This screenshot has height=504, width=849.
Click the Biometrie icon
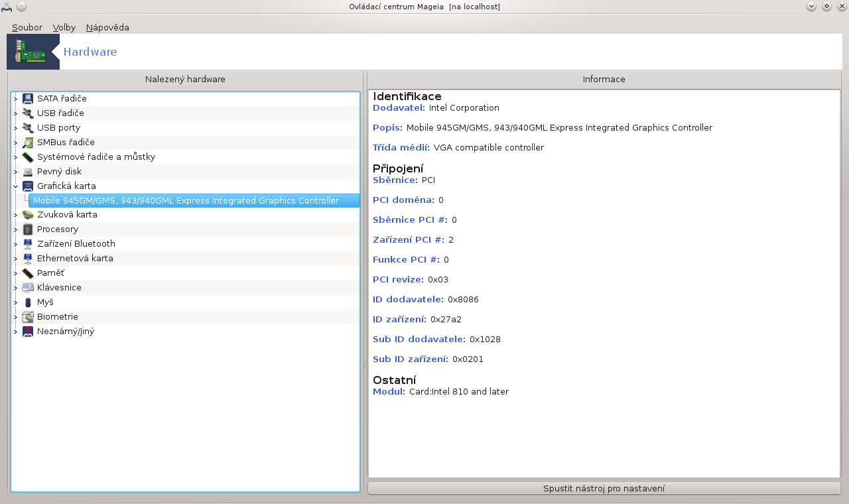coord(27,317)
